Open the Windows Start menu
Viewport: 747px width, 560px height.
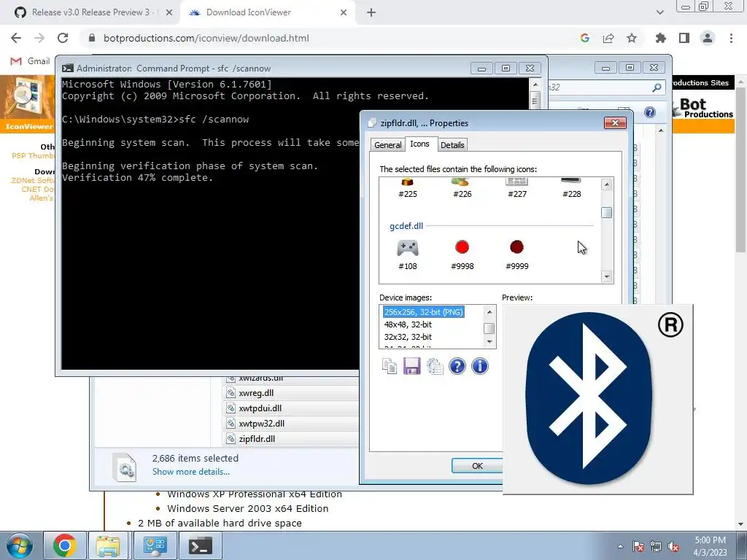pyautogui.click(x=20, y=545)
